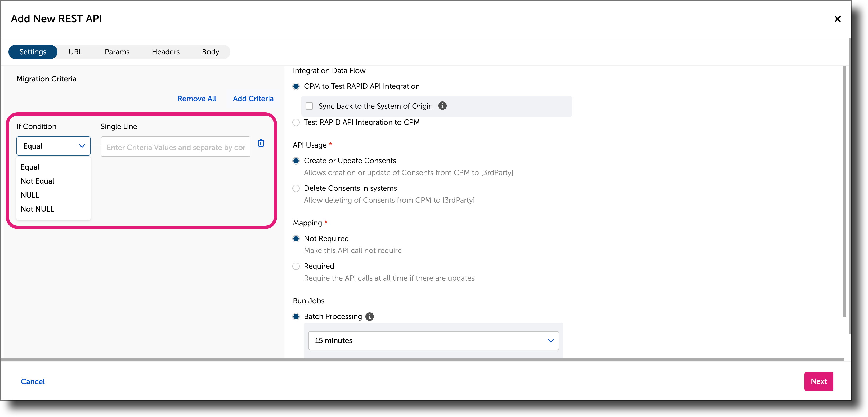Delete the condition row using the trash icon
Viewport: 868px width, 417px height.
coord(261,143)
